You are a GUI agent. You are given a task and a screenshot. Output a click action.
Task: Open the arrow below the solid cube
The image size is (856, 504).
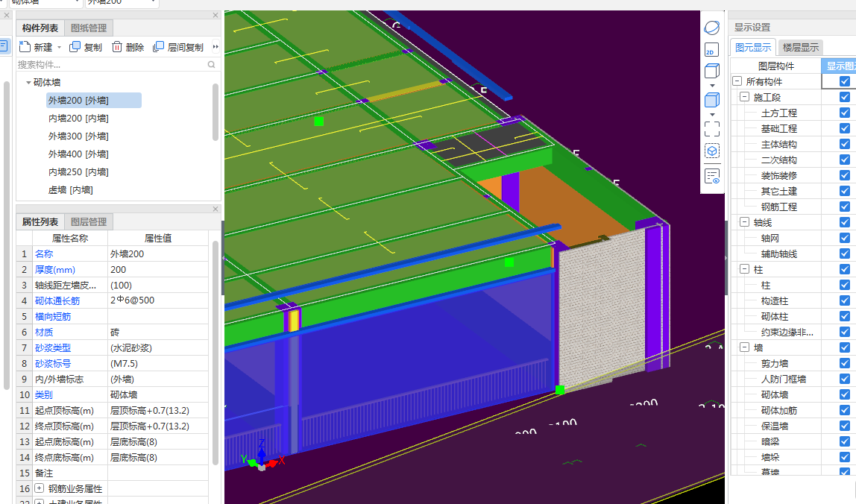(712, 115)
